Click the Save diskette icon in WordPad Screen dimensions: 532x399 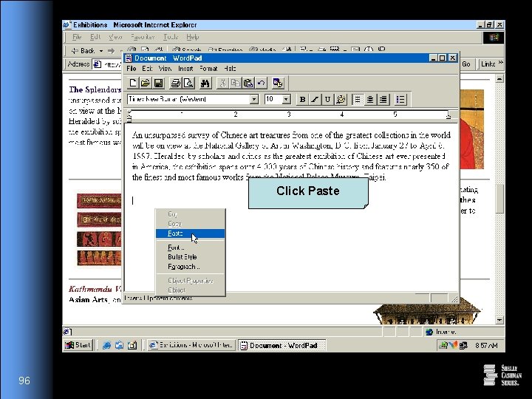pos(158,83)
